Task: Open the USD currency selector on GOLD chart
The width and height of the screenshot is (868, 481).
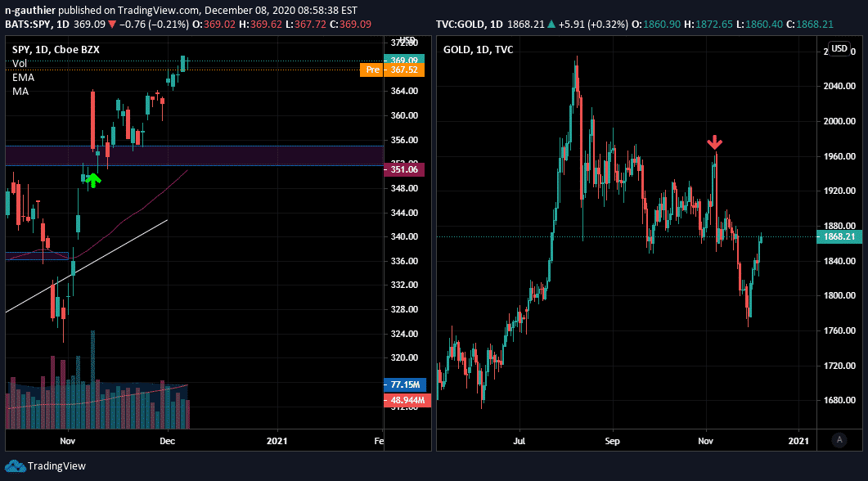Action: click(839, 49)
